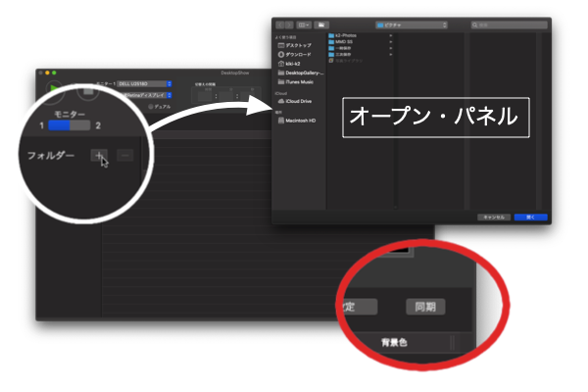Click the plus button next to フォルダー
Image resolution: width=588 pixels, height=392 pixels.
[98, 155]
